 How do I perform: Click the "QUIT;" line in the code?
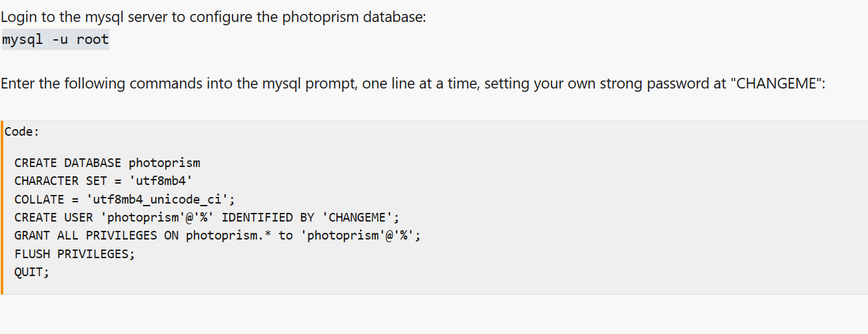[x=32, y=271]
